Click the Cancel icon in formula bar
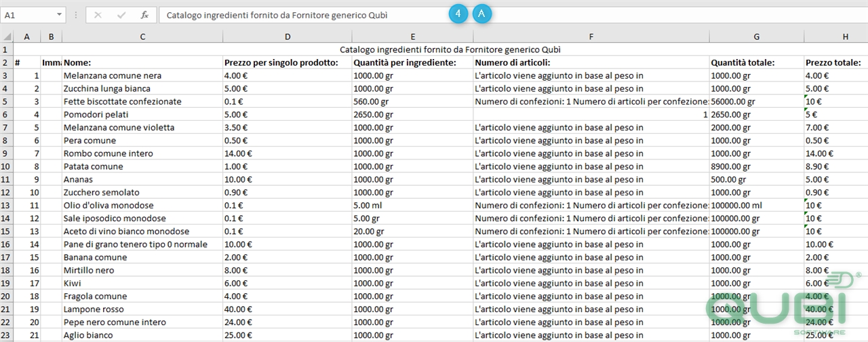 click(98, 14)
